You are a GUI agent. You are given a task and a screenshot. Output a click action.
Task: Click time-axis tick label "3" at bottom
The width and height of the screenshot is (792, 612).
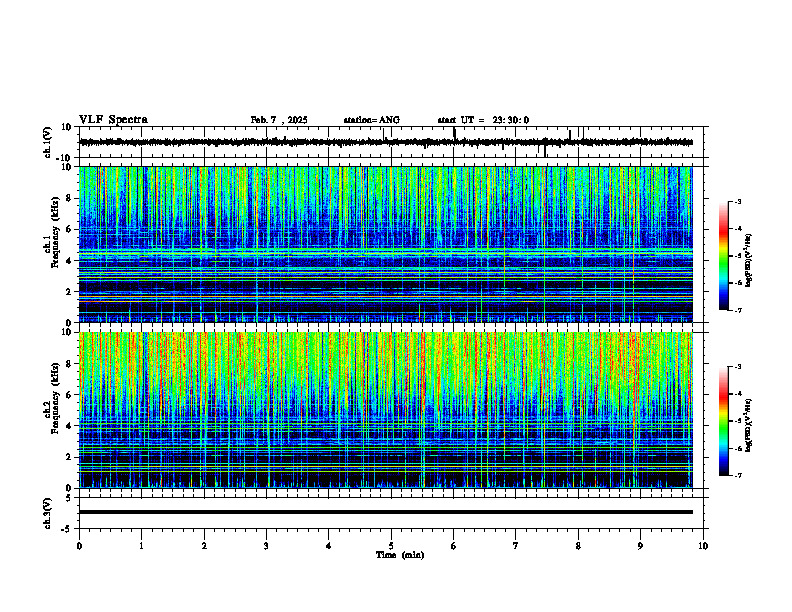tap(266, 546)
